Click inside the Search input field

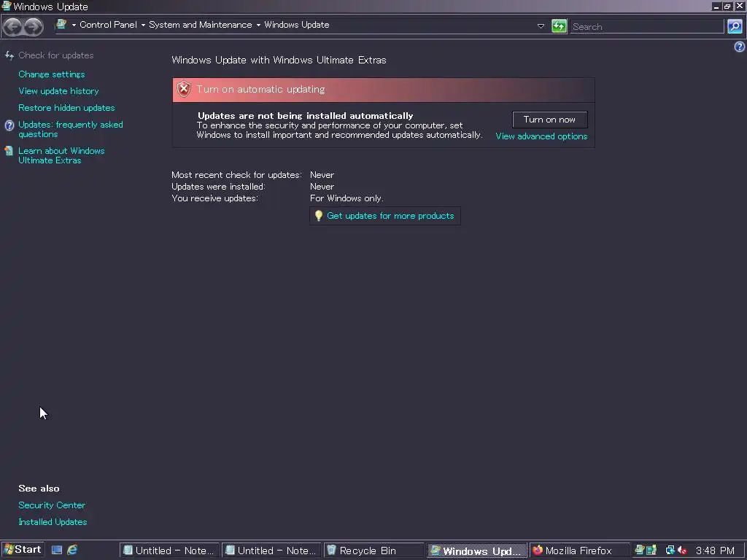point(647,27)
